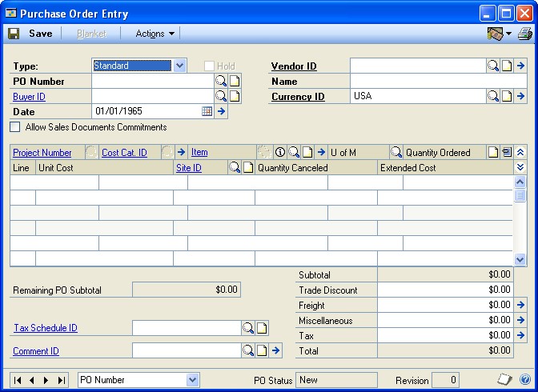Collapse grid rows with double up chevron
Image resolution: width=538 pixels, height=392 pixels.
tap(520, 152)
